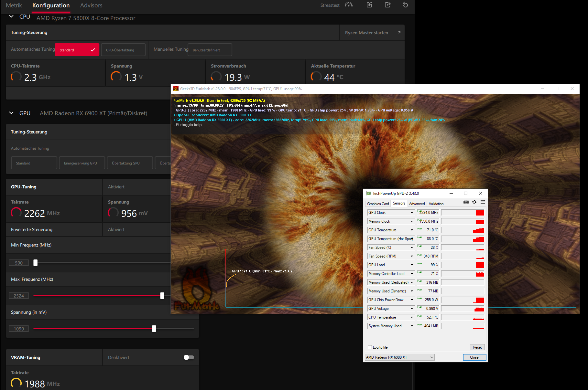Click the GPU Temperature 71.0 °C value
588x390 pixels.
coord(428,230)
